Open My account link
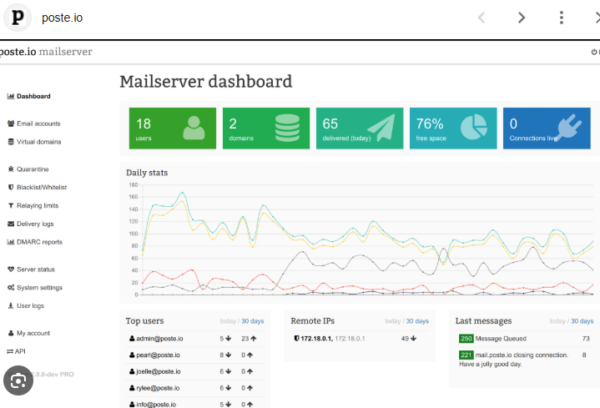The width and height of the screenshot is (600, 408). (x=33, y=333)
